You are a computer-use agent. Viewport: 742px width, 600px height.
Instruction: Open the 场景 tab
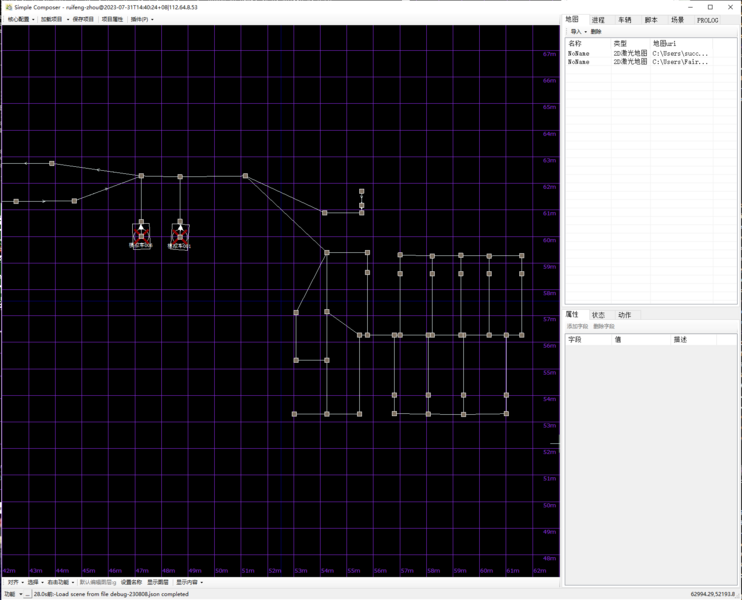(x=677, y=20)
